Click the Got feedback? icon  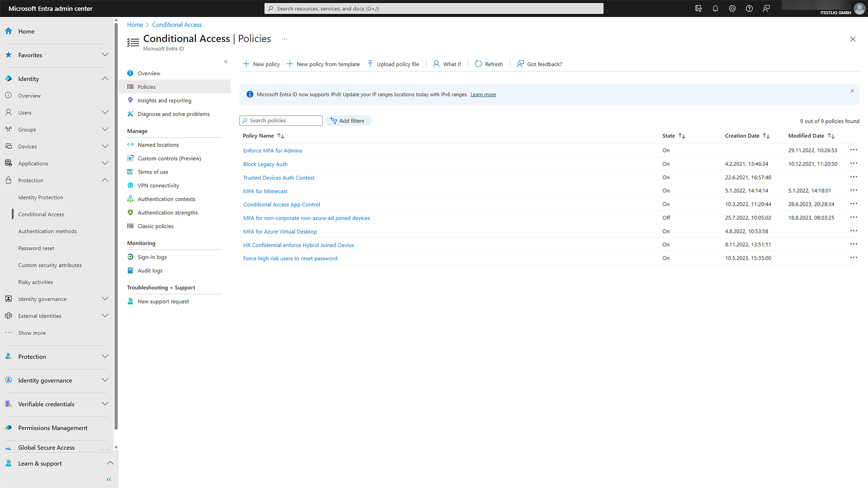tap(520, 64)
